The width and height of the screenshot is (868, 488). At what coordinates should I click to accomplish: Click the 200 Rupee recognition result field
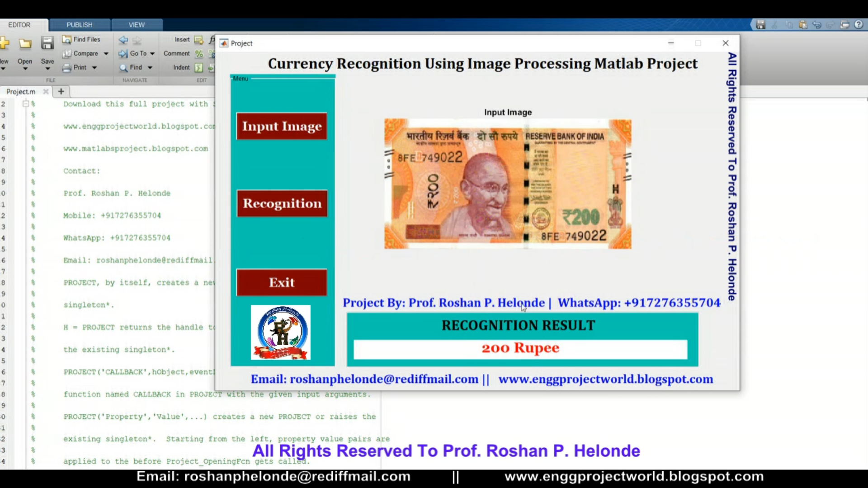coord(520,349)
